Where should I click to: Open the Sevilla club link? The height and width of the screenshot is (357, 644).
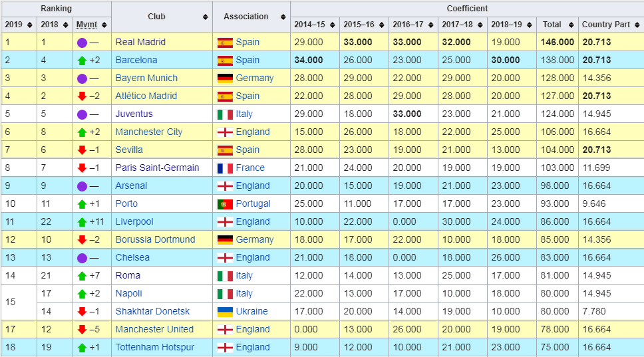click(x=129, y=150)
